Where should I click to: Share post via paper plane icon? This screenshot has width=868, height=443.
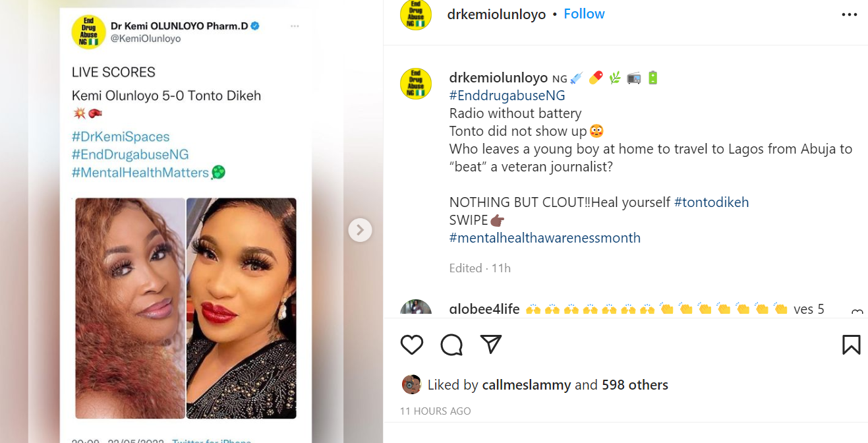click(x=491, y=344)
